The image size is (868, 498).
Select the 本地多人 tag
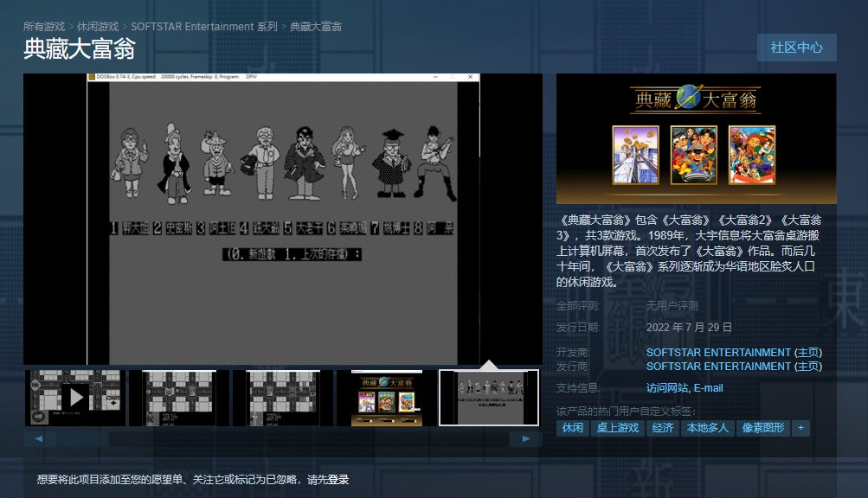[x=707, y=428]
